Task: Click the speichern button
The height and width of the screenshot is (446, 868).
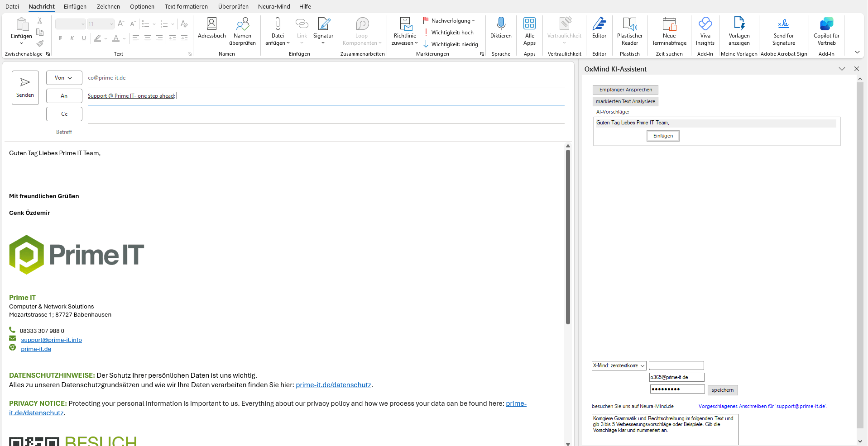Action: click(x=723, y=390)
